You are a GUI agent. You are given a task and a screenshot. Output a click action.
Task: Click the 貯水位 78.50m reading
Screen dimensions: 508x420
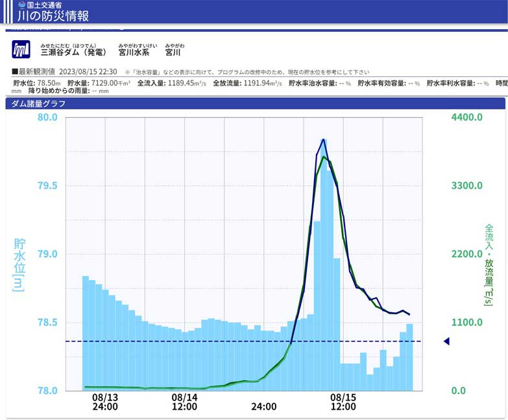[x=38, y=84]
